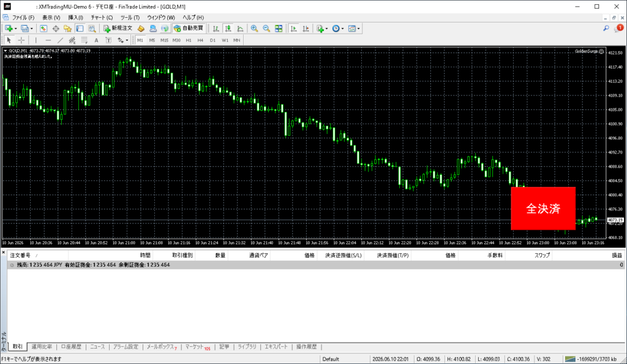
Task: Open the notification bubble with red badge
Action: (x=619, y=28)
